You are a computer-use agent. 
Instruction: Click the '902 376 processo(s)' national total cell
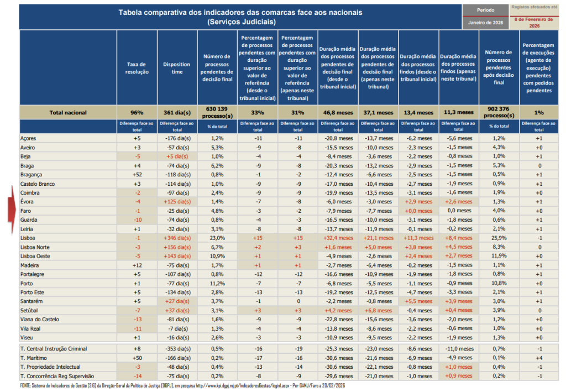499,112
